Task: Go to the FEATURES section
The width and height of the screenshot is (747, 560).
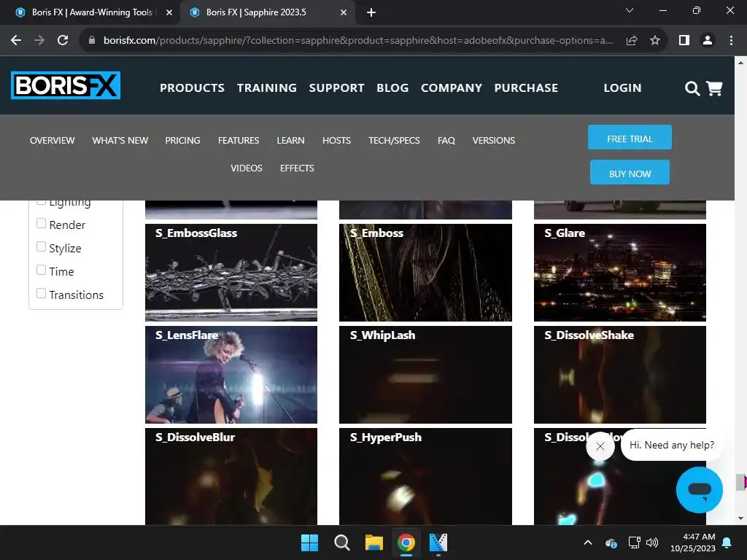Action: click(x=239, y=141)
